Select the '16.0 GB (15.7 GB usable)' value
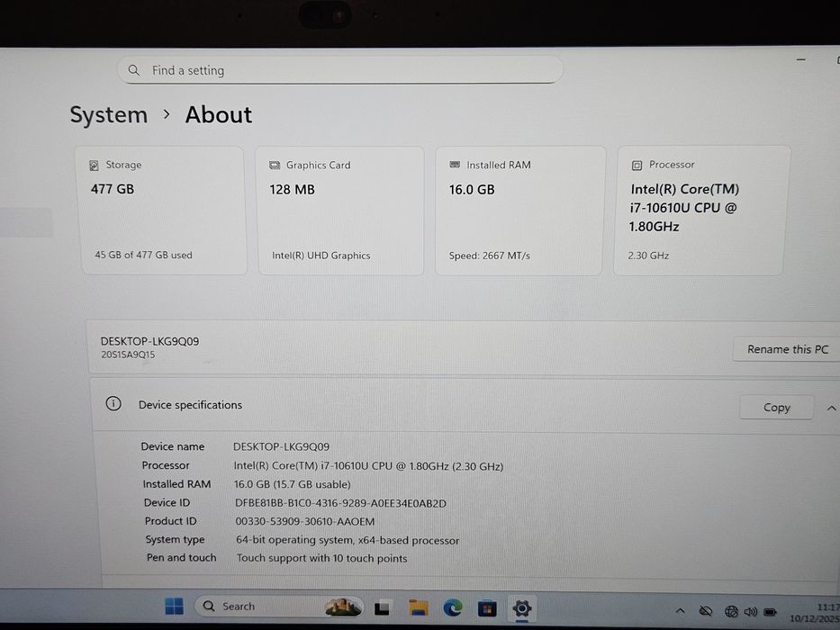This screenshot has height=630, width=840. pyautogui.click(x=292, y=484)
